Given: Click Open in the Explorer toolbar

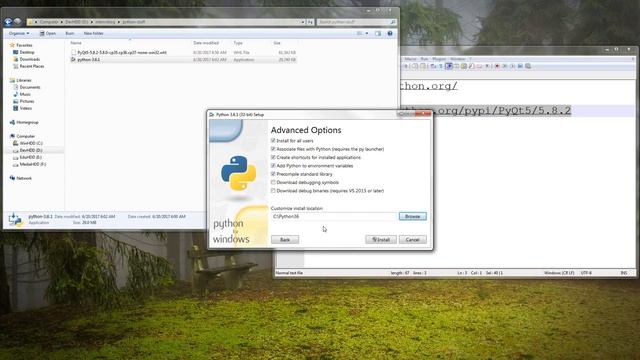Looking at the screenshot, I should pyautogui.click(x=48, y=33).
